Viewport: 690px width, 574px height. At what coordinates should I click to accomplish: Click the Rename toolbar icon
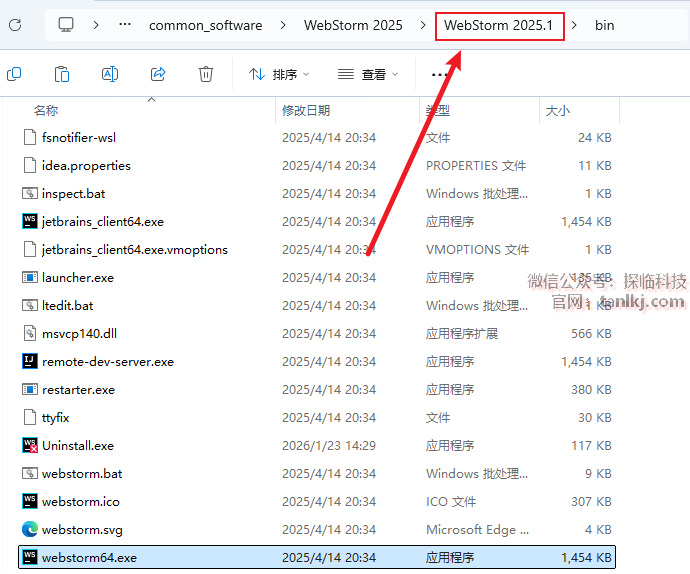110,74
